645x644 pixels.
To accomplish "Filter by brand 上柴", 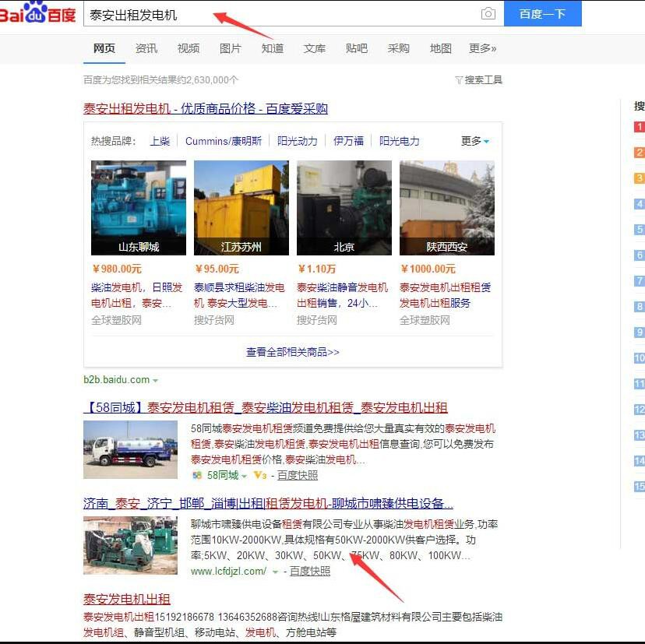I will coord(160,141).
